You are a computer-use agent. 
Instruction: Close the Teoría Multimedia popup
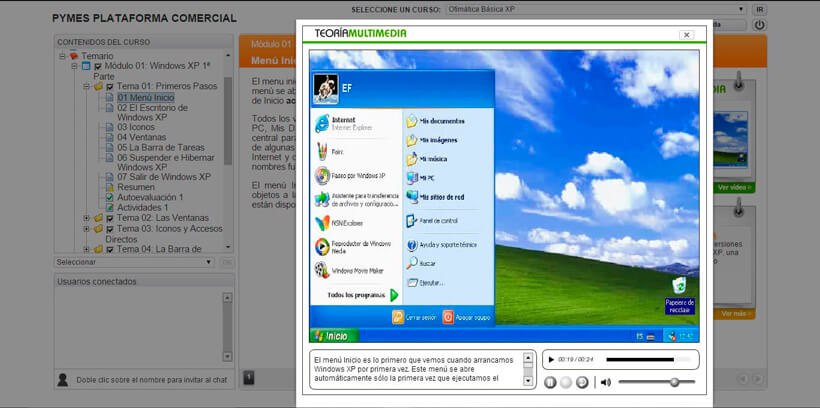click(686, 34)
